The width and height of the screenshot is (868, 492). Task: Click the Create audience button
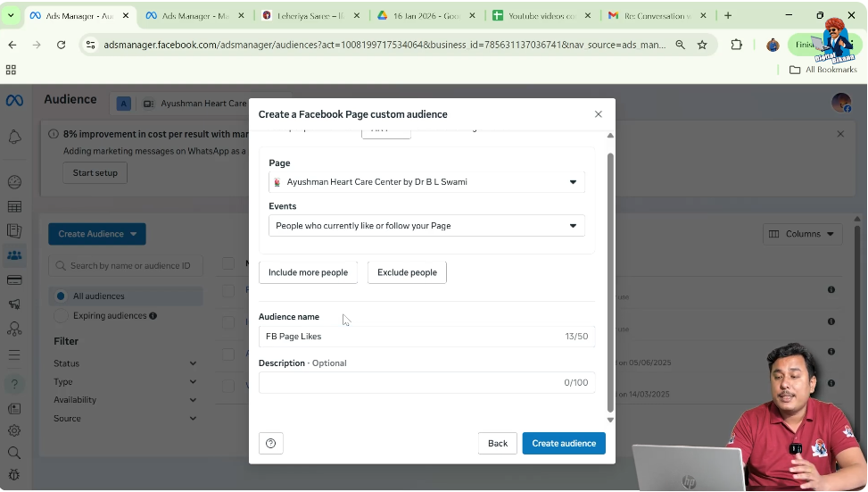point(564,443)
